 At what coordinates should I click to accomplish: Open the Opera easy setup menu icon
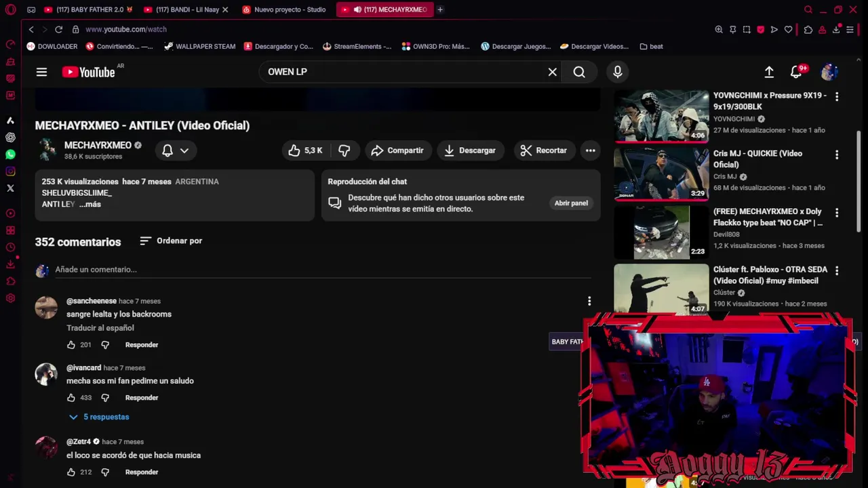[x=850, y=30]
